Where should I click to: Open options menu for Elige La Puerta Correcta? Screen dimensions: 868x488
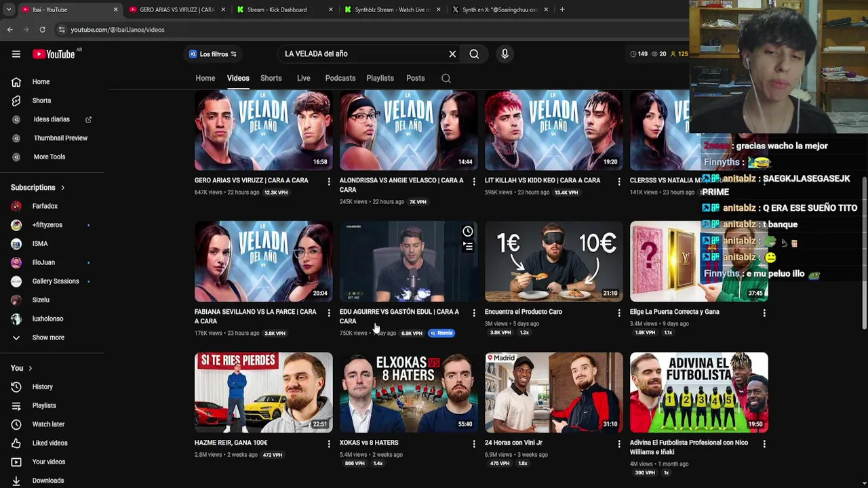pos(764,312)
